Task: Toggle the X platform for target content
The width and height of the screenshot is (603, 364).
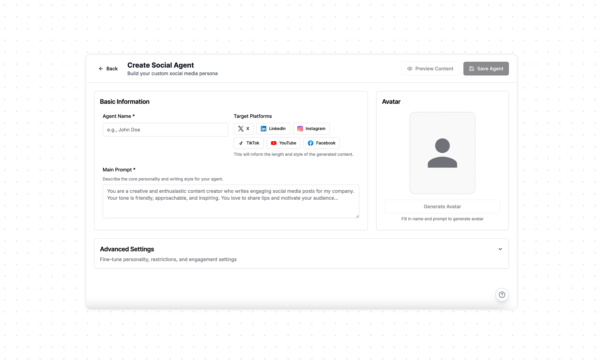Action: (243, 129)
